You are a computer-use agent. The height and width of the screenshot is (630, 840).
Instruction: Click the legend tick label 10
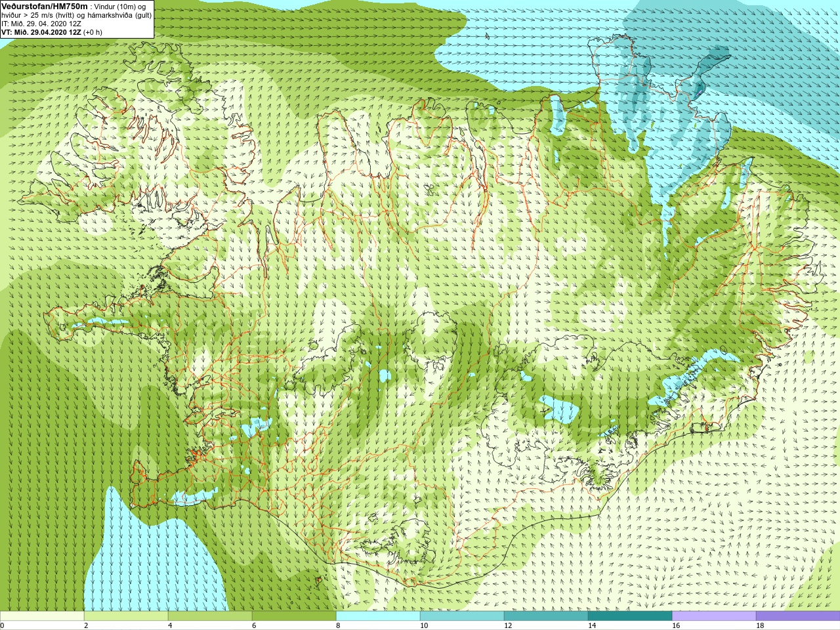point(424,625)
